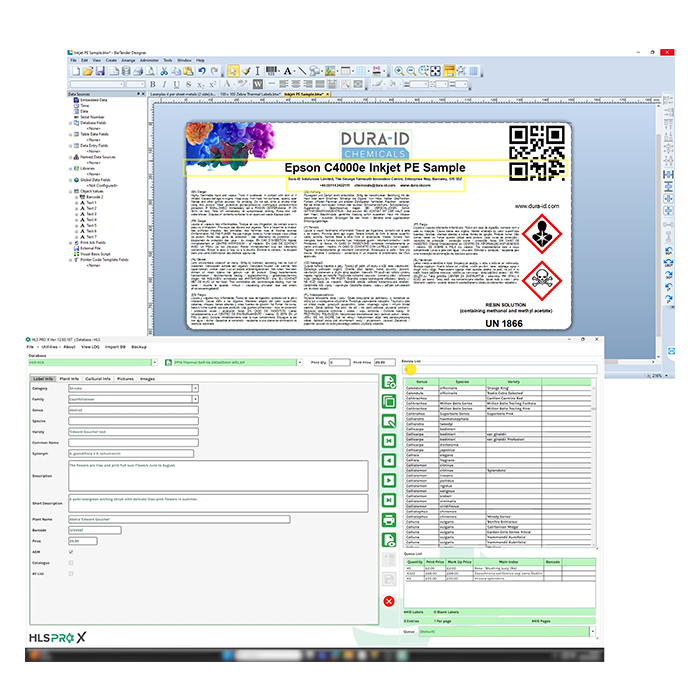Image resolution: width=700 pixels, height=700 pixels.
Task: Click View LOG in HLS PRO menu bar
Action: tap(90, 347)
